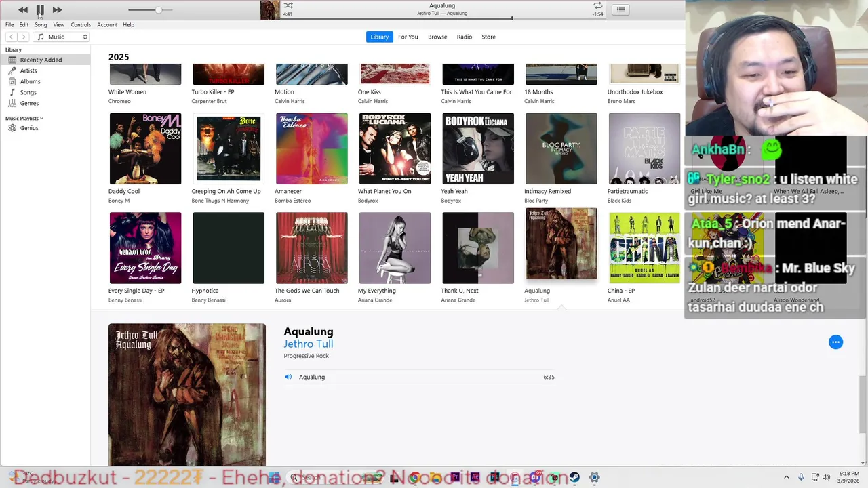Image resolution: width=868 pixels, height=488 pixels.
Task: Open the Jethro Tull artist link
Action: (x=309, y=344)
